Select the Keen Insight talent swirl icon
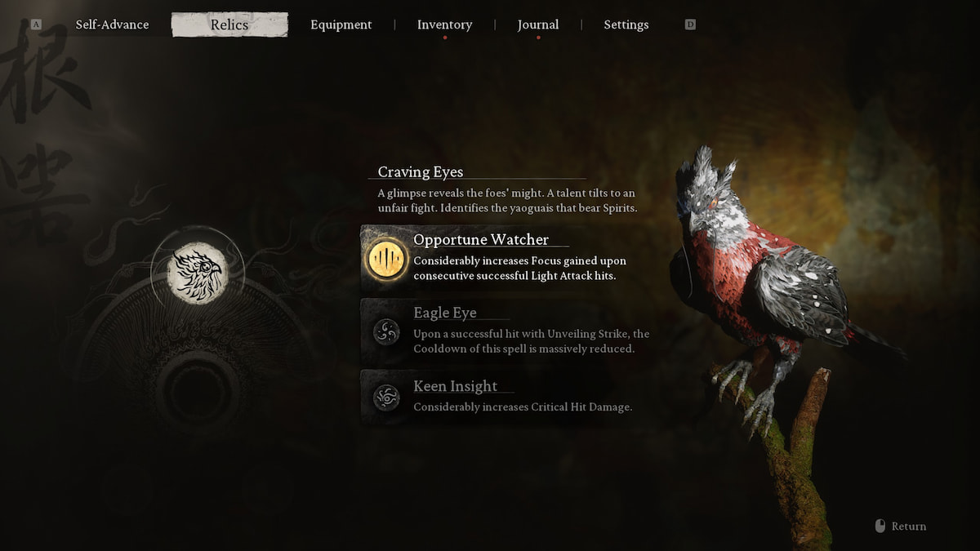 click(385, 398)
